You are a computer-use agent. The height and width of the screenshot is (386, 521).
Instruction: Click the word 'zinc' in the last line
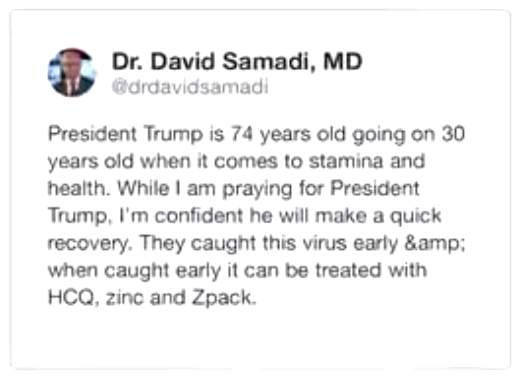coord(124,297)
